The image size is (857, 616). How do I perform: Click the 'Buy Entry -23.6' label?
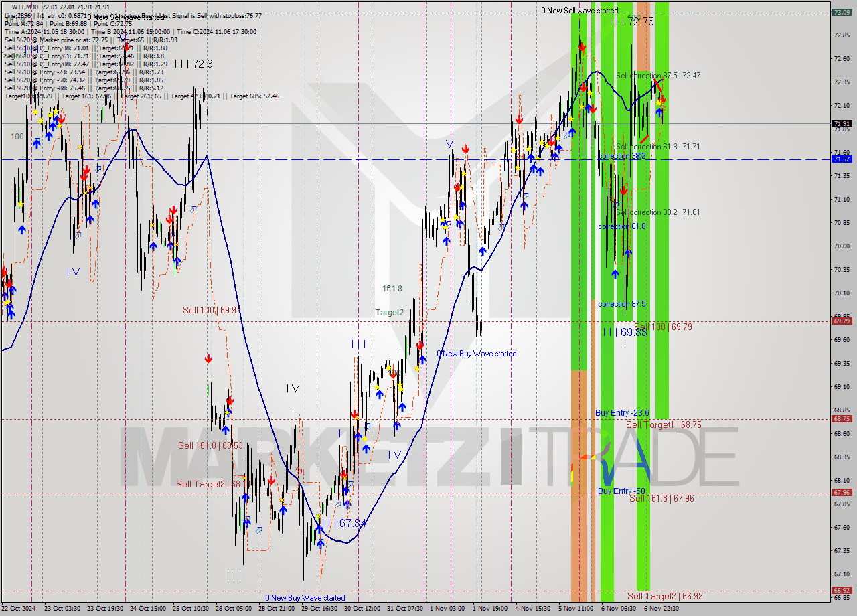[622, 413]
